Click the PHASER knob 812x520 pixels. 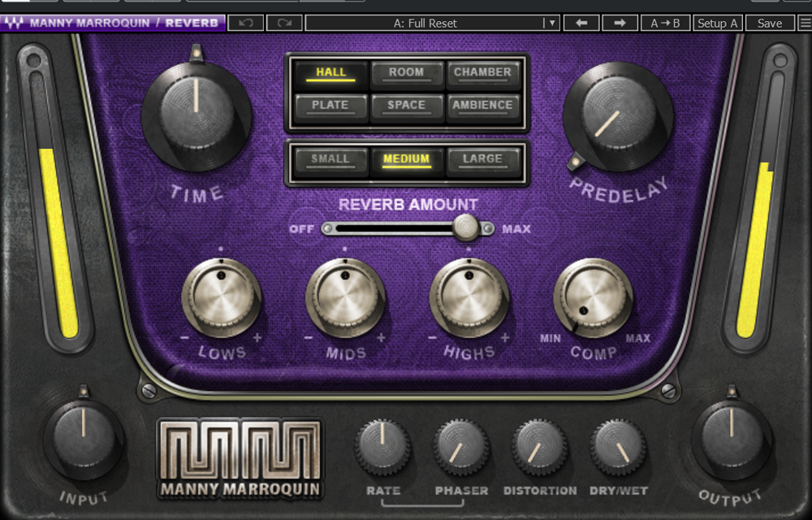point(461,448)
